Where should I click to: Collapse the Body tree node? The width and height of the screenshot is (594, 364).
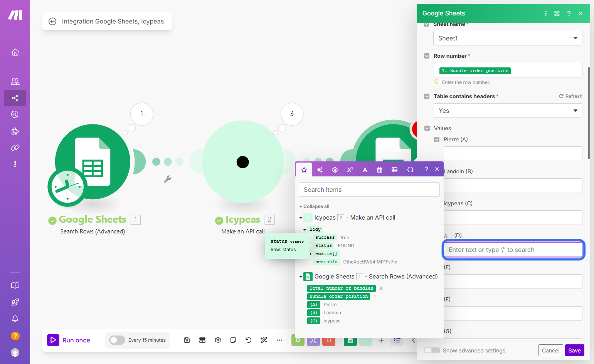pyautogui.click(x=305, y=230)
